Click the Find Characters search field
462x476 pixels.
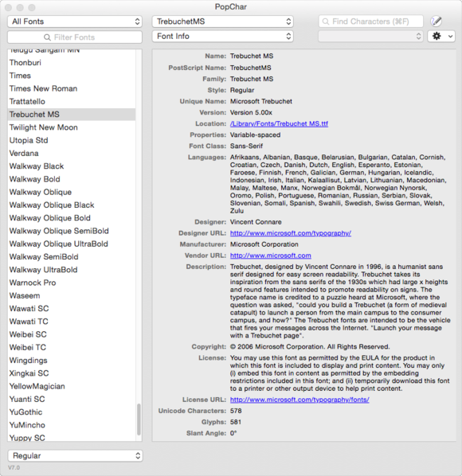pos(371,21)
